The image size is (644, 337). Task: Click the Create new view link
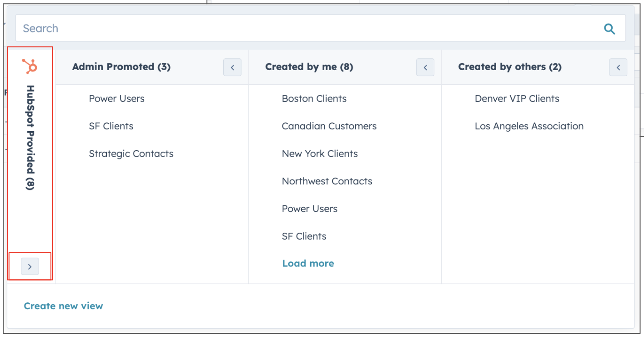(x=64, y=306)
